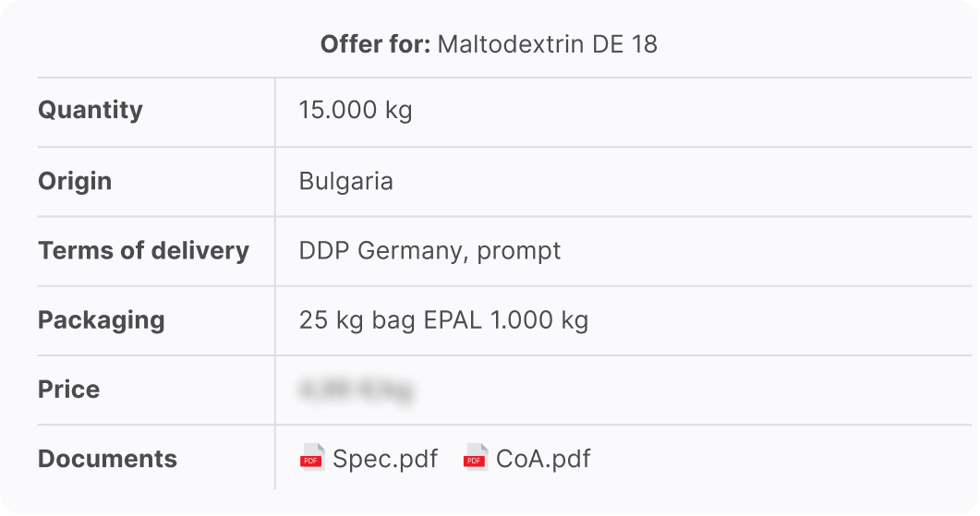Viewport: 980px width, 516px height.
Task: Click the Price row label
Action: tap(68, 390)
